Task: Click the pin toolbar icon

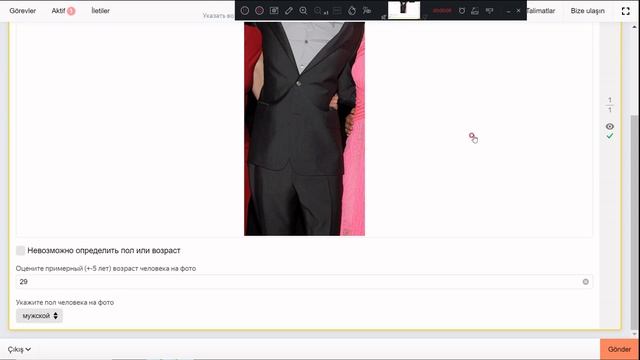Action: tap(489, 11)
